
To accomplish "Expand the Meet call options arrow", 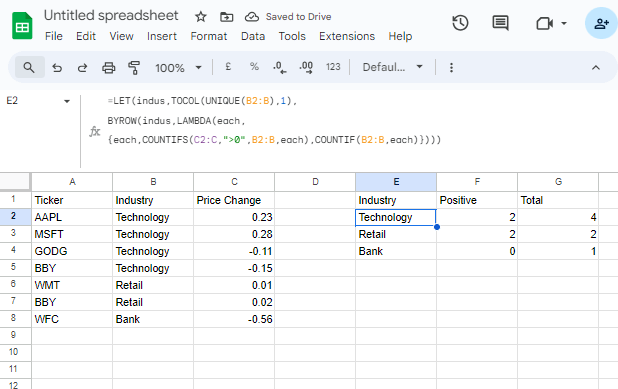I will coord(564,23).
